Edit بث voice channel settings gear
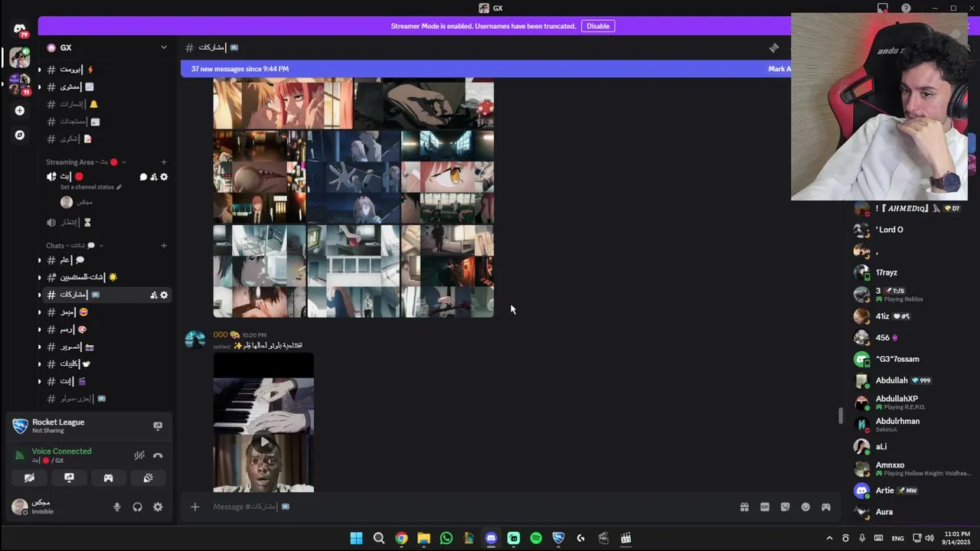Screen dimensions: 980x551 coord(163,177)
